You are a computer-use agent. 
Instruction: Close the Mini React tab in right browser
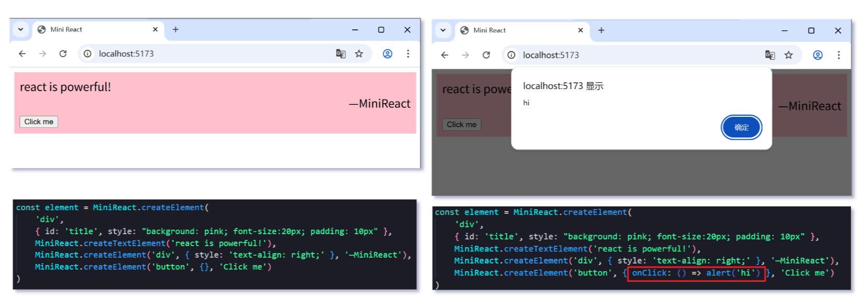point(580,30)
